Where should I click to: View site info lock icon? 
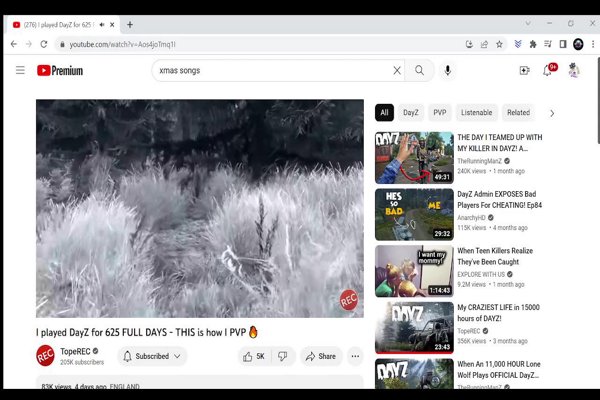click(x=62, y=44)
